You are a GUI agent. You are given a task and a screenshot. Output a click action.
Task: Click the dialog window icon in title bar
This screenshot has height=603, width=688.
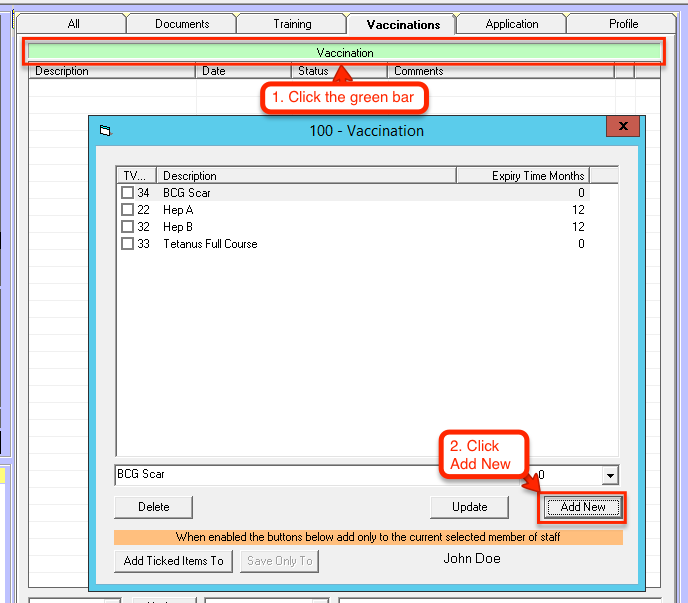(105, 130)
